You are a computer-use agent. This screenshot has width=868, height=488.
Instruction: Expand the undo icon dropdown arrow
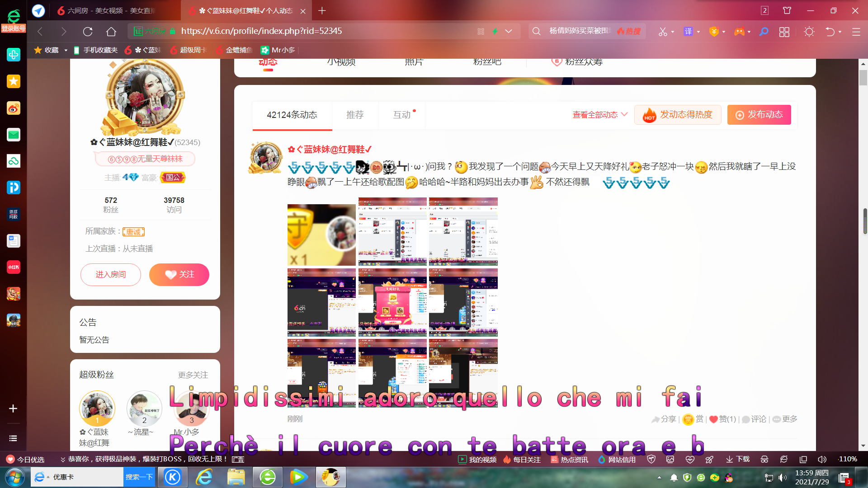pyautogui.click(x=840, y=32)
